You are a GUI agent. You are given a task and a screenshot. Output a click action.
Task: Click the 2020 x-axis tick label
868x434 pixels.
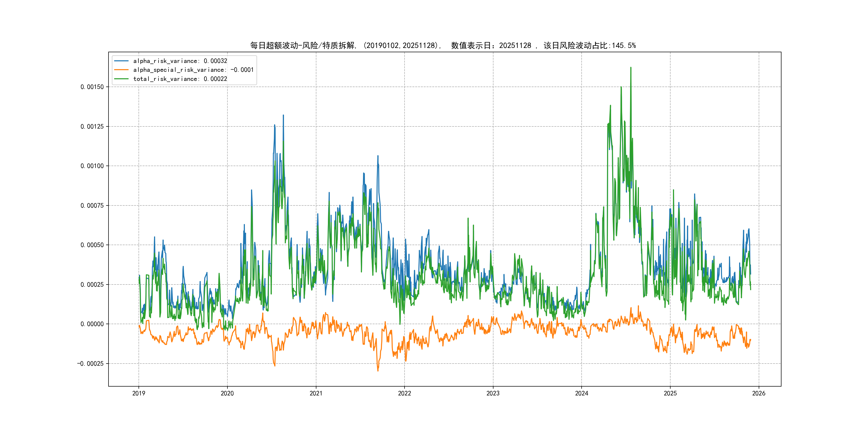click(227, 393)
